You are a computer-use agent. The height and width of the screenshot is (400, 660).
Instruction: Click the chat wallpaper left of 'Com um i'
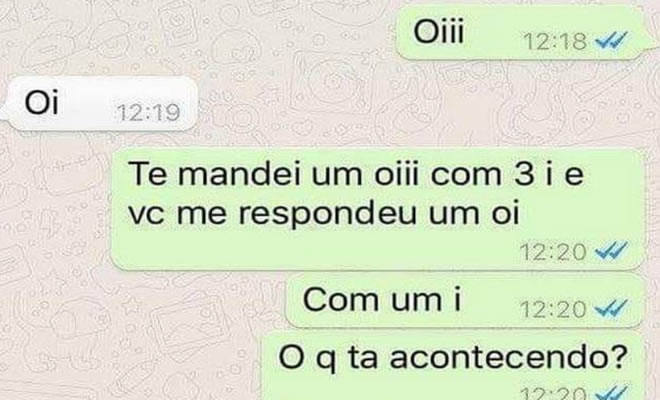143,300
